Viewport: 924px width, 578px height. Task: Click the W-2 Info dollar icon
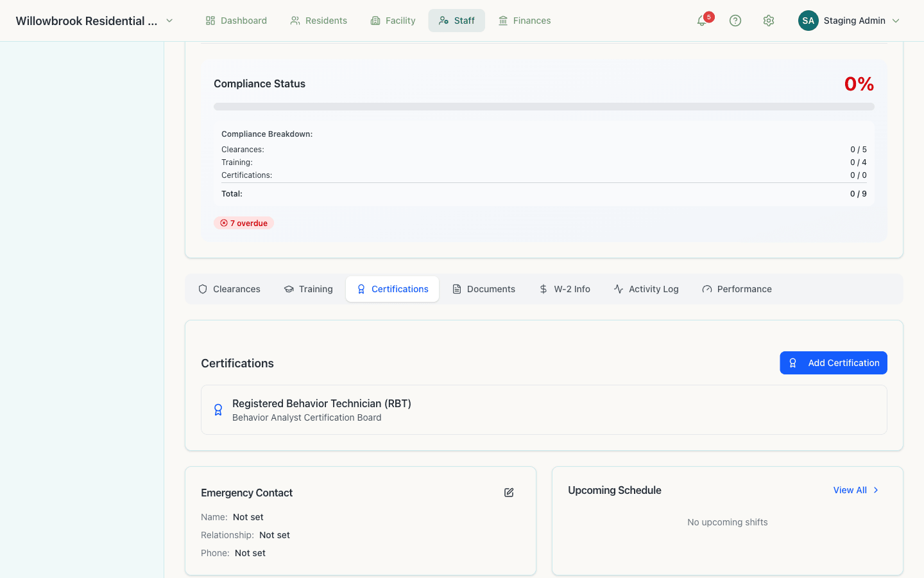point(543,289)
